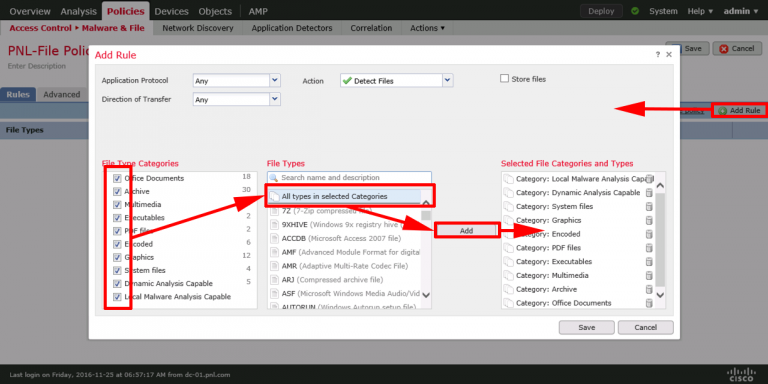Screen dimensions: 768x384
Task: Click Save in Add Rule dialog
Action: 587,327
